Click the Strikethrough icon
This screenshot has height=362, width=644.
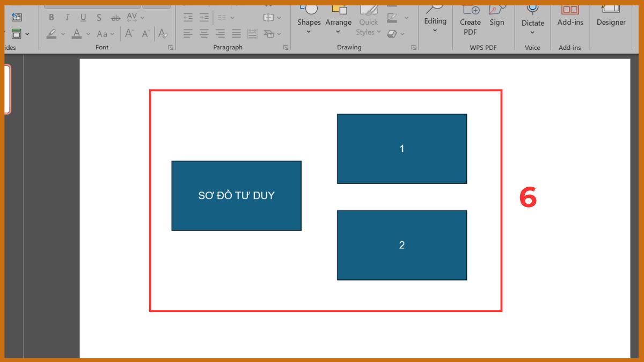[115, 18]
